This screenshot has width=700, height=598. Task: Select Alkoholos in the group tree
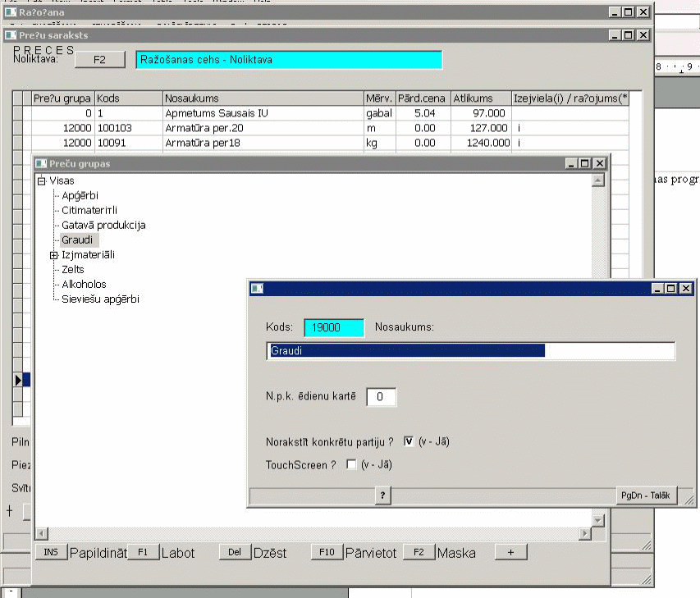click(84, 285)
